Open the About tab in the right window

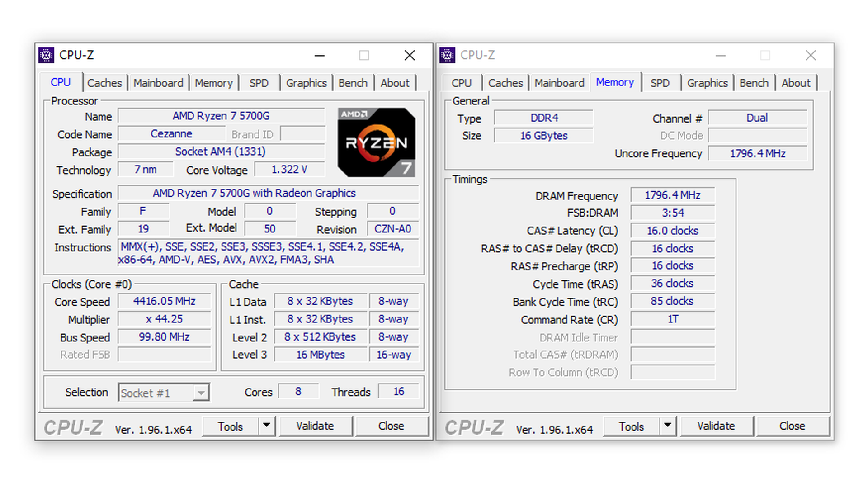click(796, 83)
